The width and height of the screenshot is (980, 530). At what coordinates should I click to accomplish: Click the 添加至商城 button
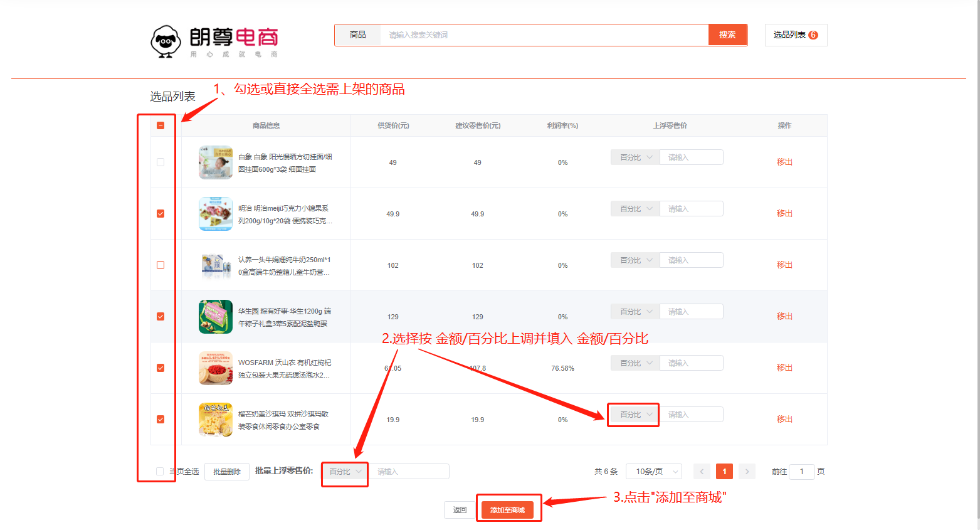pyautogui.click(x=507, y=510)
